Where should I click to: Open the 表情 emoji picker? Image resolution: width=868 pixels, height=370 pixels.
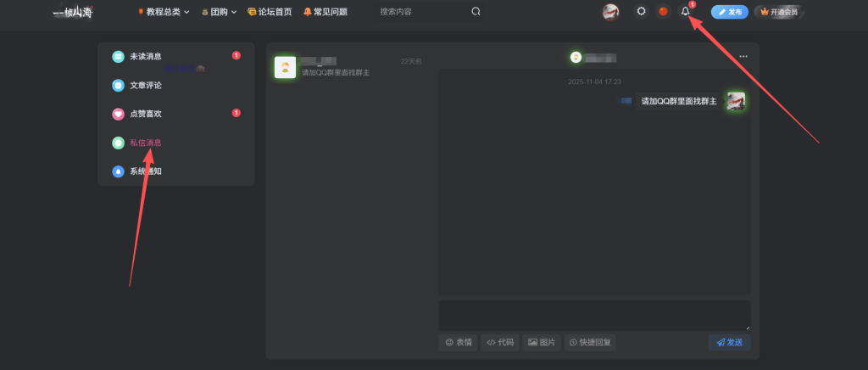459,342
